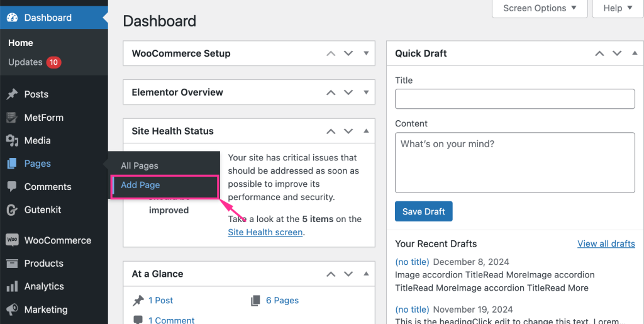Open the Site Health screen link
The height and width of the screenshot is (324, 644).
(265, 232)
